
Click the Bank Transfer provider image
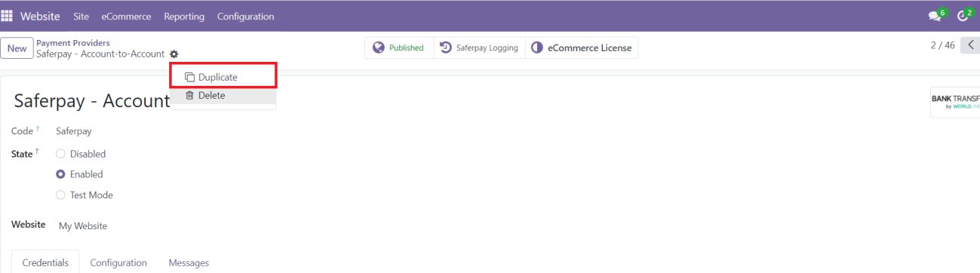(x=955, y=102)
